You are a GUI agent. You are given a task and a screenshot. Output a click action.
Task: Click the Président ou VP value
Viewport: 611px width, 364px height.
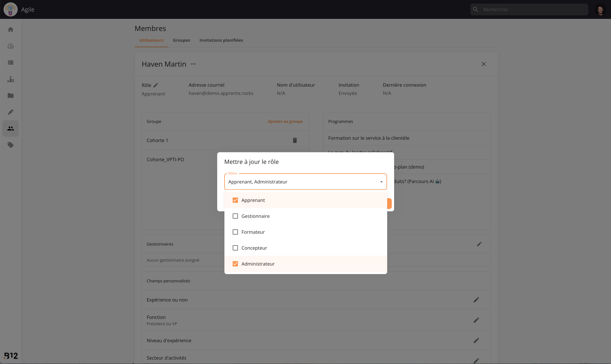(162, 324)
